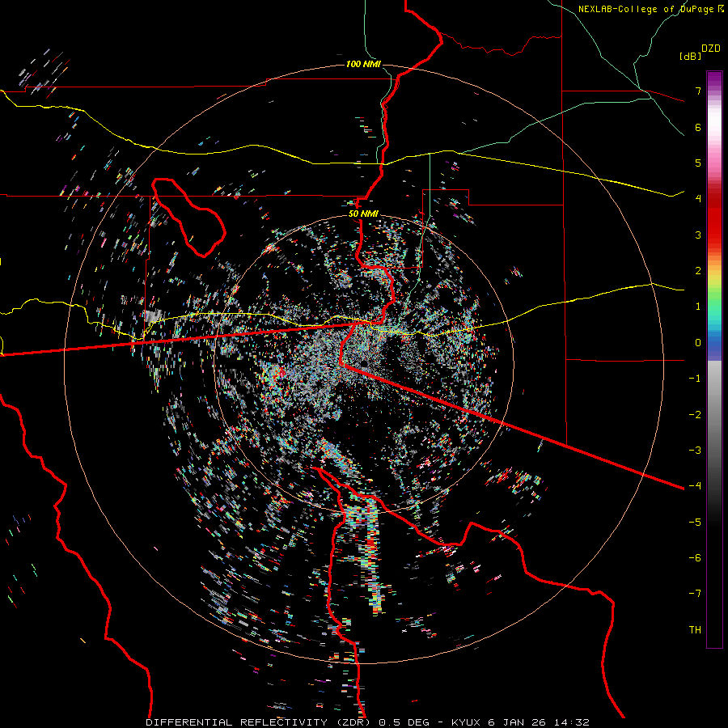The height and width of the screenshot is (728, 728).
Task: Click the value 7 on color scale
Action: tap(698, 91)
